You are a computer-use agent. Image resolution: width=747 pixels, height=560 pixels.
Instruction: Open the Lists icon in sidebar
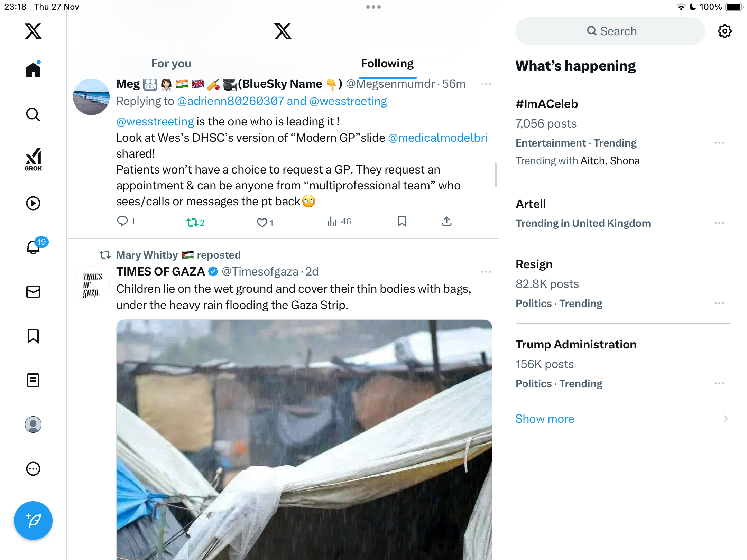pos(33,380)
